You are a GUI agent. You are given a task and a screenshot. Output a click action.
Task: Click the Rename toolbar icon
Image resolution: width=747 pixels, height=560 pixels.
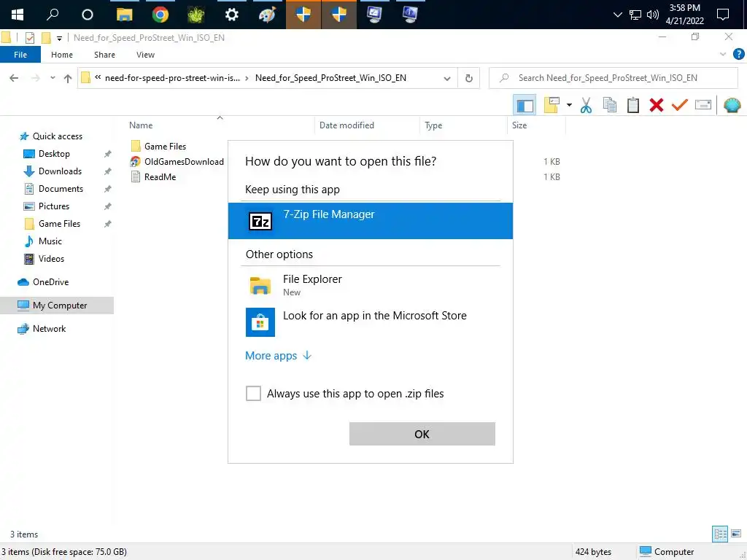point(703,105)
